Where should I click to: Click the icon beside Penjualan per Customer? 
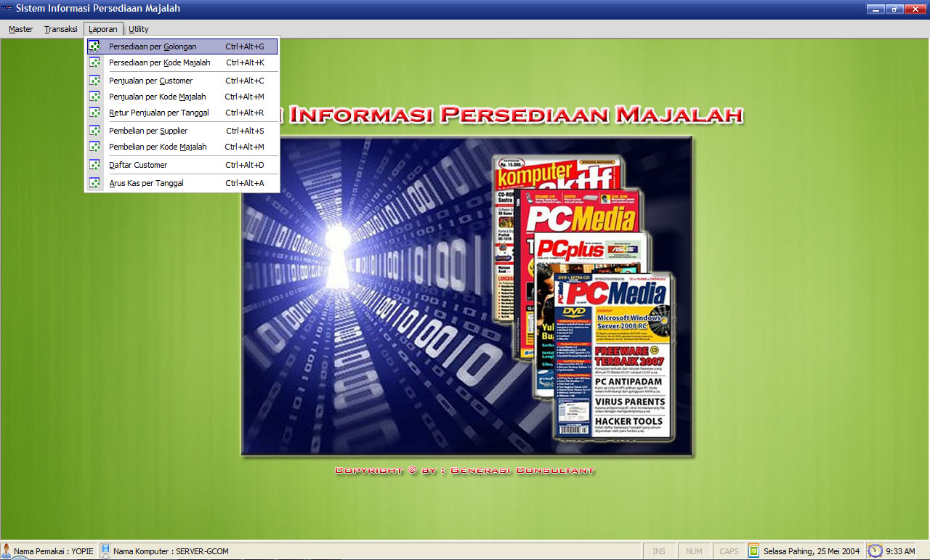coord(94,81)
